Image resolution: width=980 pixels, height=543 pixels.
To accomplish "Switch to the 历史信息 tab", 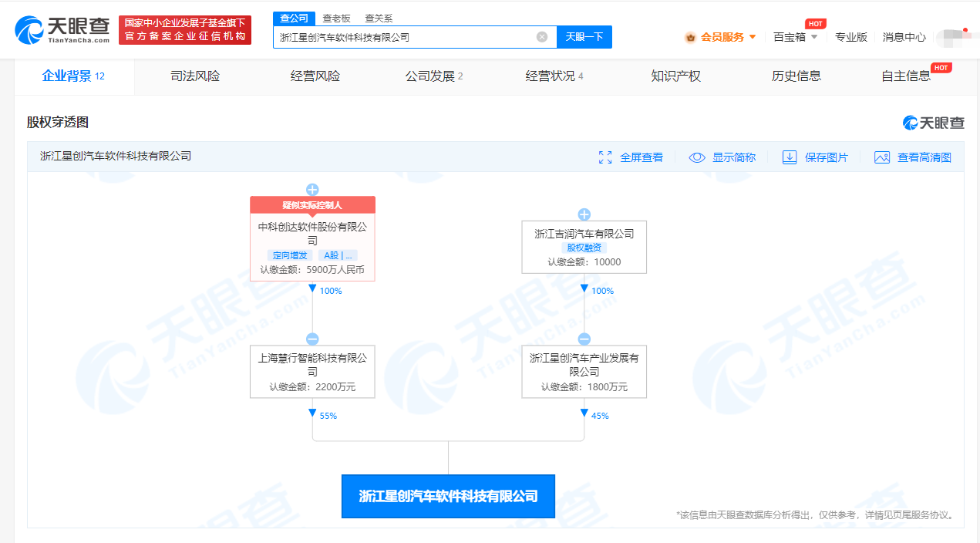I will (x=796, y=76).
